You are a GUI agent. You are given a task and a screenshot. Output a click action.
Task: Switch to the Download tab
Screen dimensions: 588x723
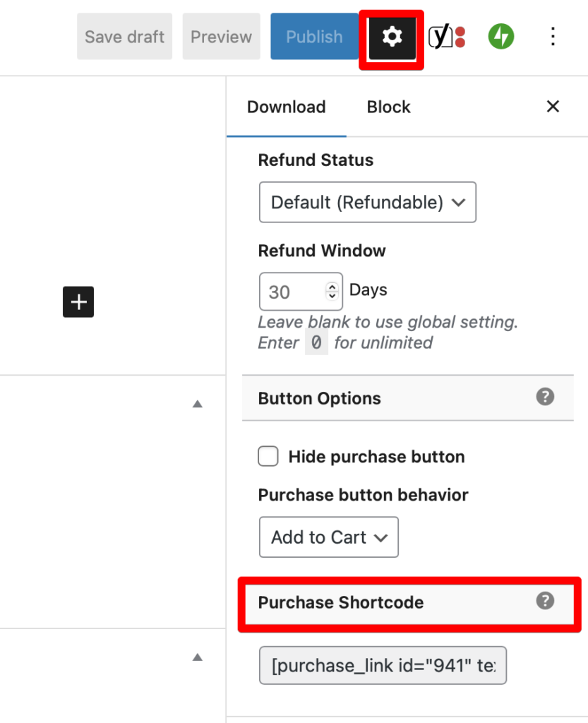click(x=286, y=107)
